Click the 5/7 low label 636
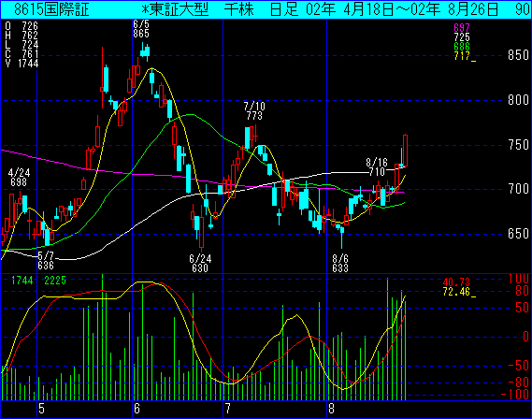 coord(46,266)
